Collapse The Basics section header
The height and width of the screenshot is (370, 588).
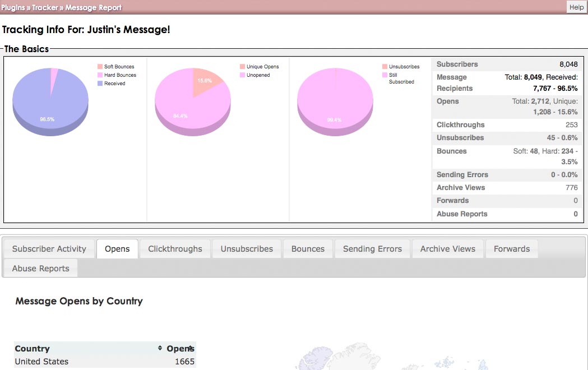(x=25, y=49)
